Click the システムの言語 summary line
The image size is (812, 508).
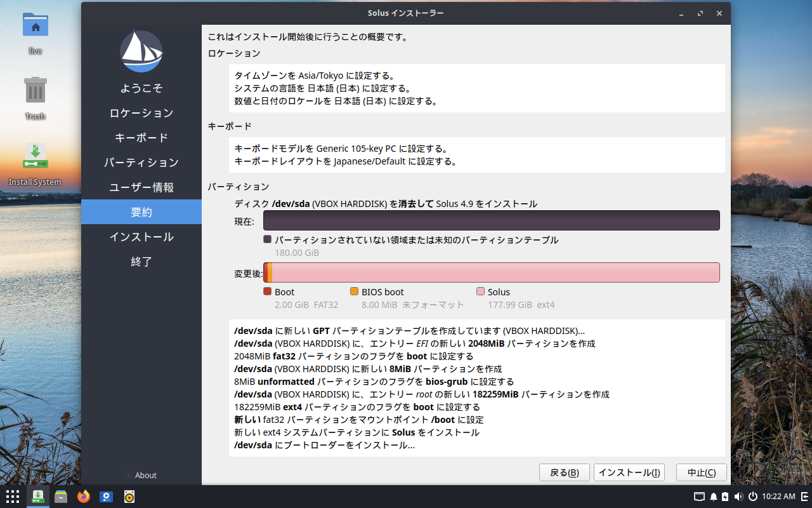(323, 88)
